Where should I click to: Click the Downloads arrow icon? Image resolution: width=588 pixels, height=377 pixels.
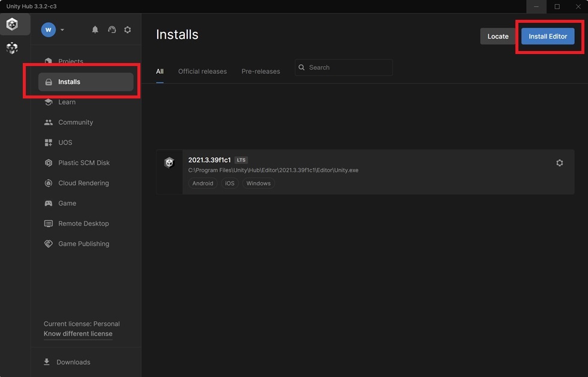(47, 361)
